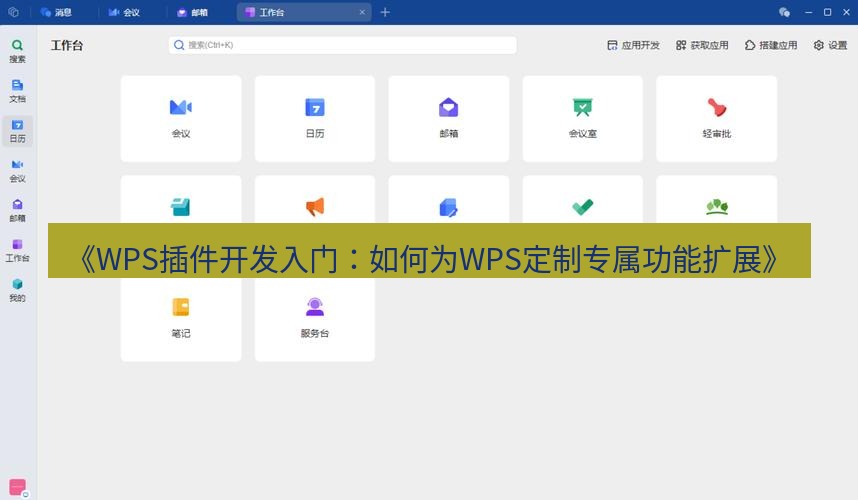858x500 pixels.
Task: Open the Mailbox (邮箱) app card
Action: coord(449,119)
